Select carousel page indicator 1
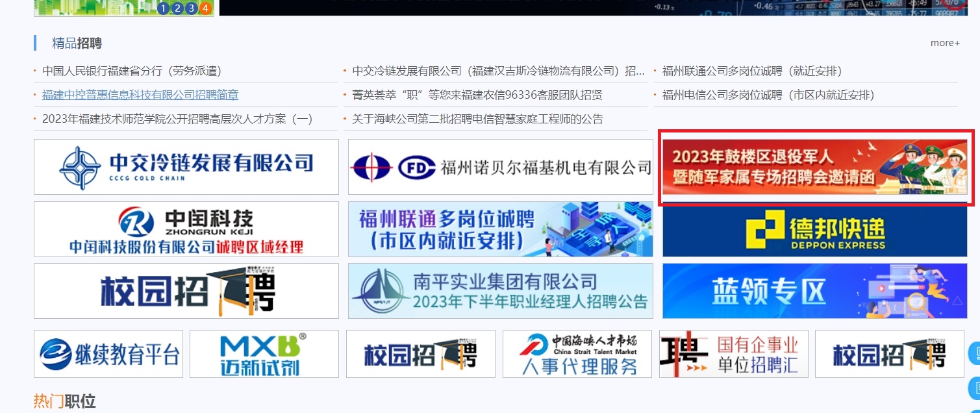 tap(163, 8)
